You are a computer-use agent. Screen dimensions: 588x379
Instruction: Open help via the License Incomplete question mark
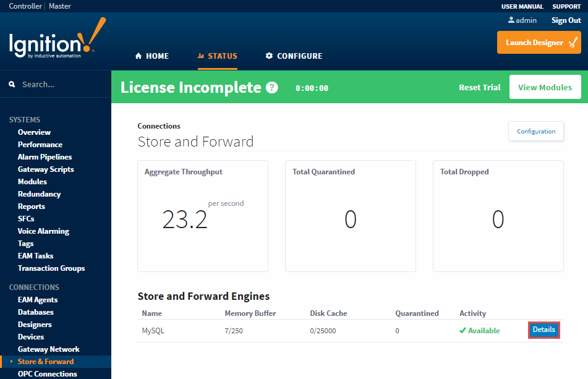(x=271, y=87)
